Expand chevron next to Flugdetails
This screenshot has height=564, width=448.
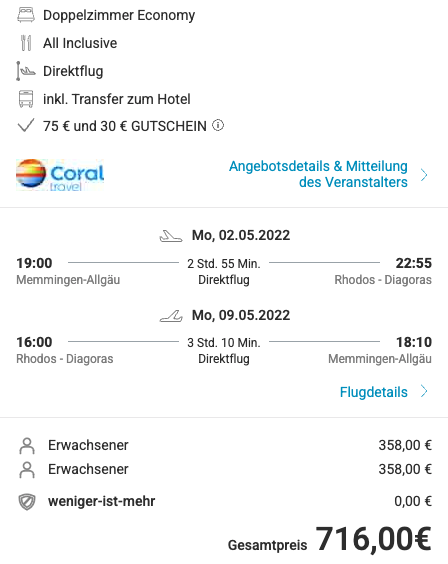pos(424,391)
